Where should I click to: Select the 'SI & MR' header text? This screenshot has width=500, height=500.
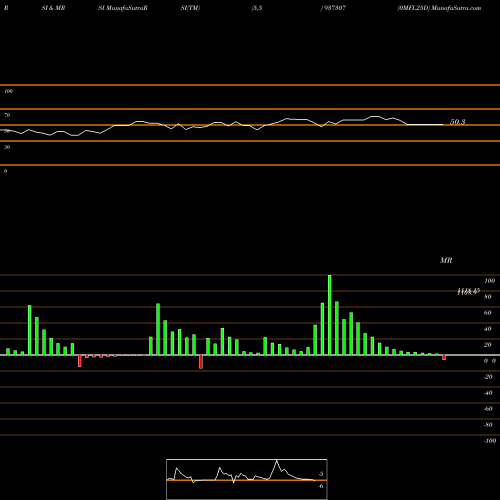[x=53, y=8]
